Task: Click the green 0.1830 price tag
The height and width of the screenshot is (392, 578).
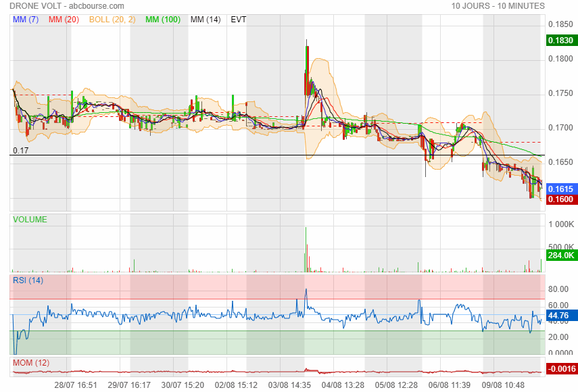Action: [x=562, y=40]
